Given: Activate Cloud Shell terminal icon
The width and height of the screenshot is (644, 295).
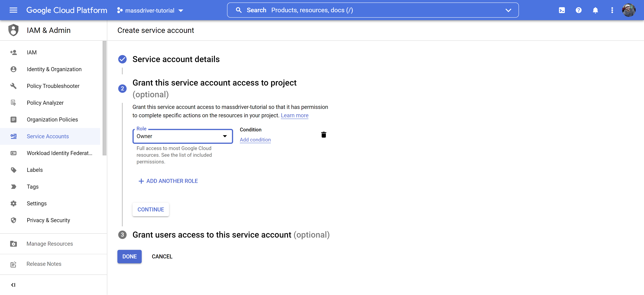Looking at the screenshot, I should 562,10.
